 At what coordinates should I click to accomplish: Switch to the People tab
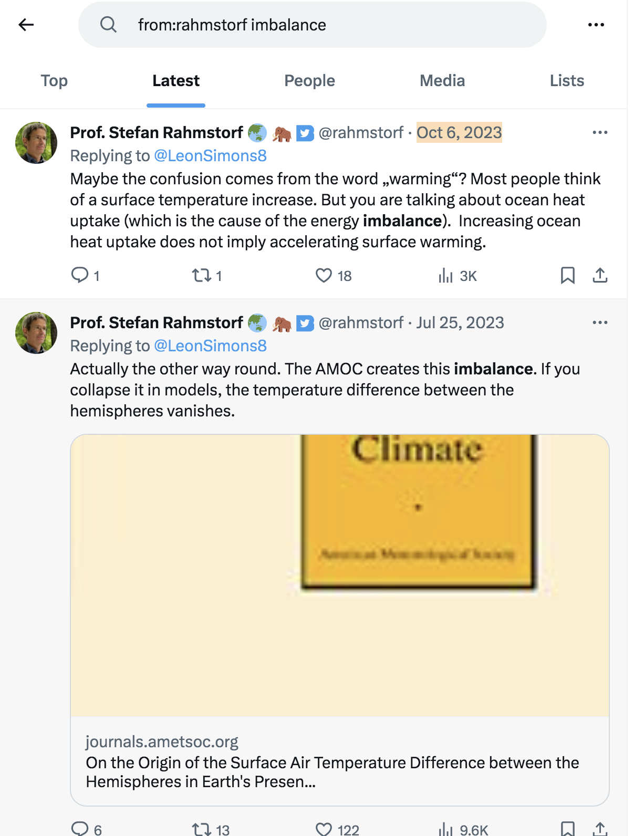309,81
